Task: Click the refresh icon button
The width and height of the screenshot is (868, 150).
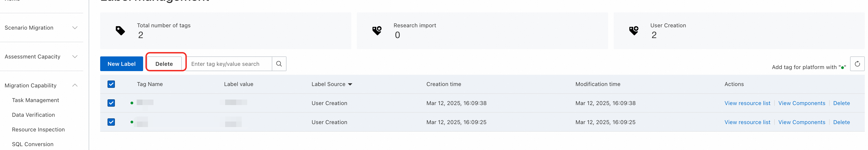Action: click(857, 64)
